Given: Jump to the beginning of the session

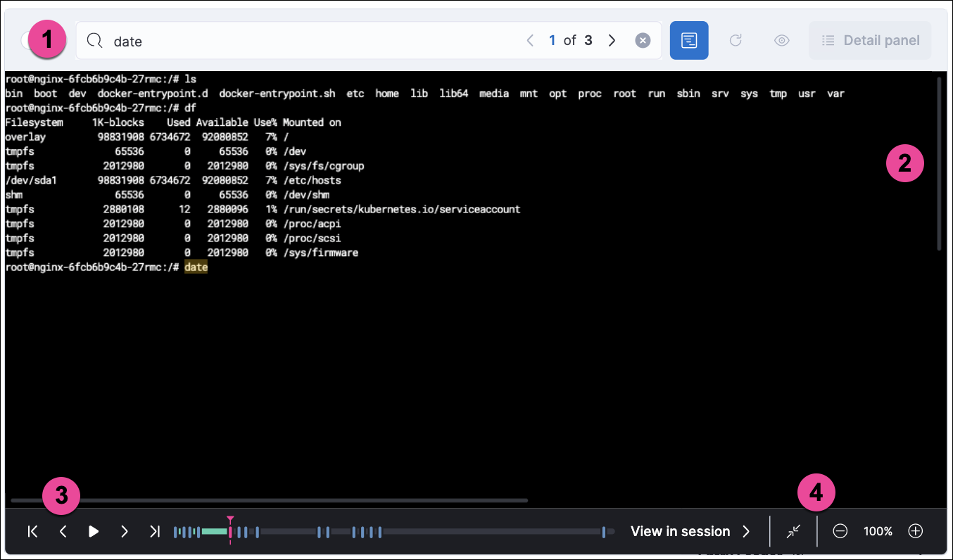Looking at the screenshot, I should [x=32, y=531].
